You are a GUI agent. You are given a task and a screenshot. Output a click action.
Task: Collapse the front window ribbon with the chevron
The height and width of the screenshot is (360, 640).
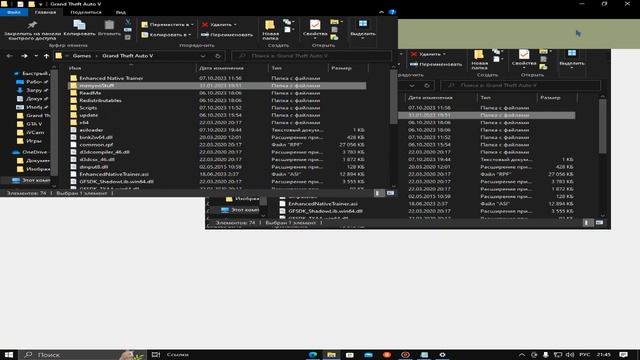[x=381, y=12]
